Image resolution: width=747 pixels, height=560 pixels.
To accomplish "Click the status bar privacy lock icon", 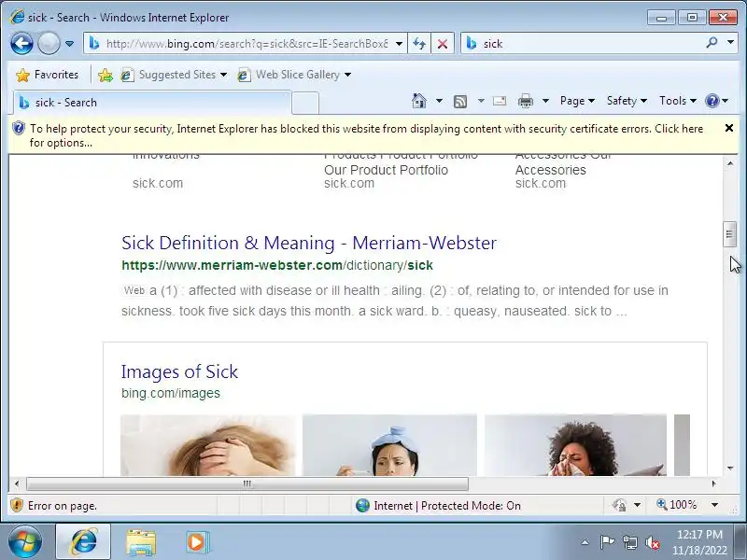I will click(619, 505).
